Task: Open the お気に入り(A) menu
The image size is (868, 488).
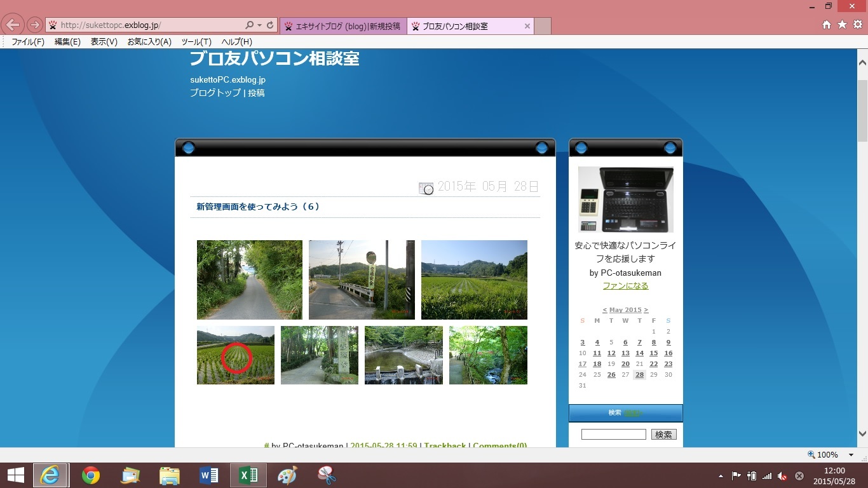Action: tap(149, 42)
